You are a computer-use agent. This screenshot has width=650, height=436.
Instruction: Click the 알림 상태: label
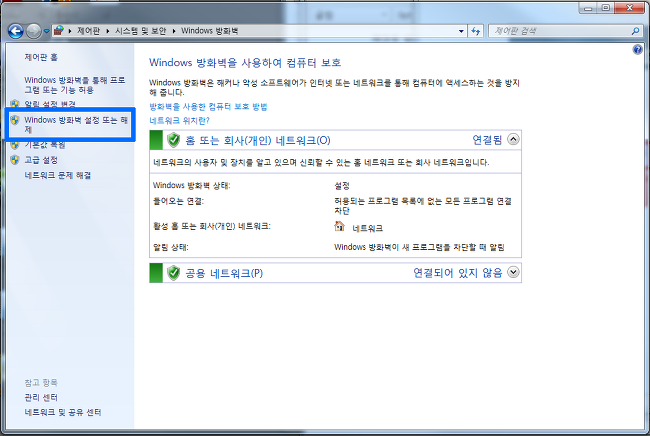171,247
